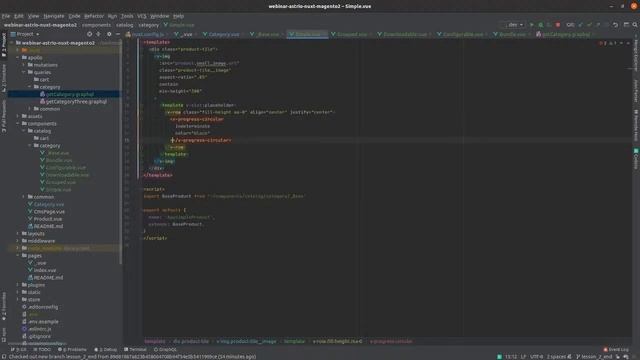Click the Git update project arrow icon
Image resolution: width=640 pixels, height=360 pixels.
(x=580, y=25)
